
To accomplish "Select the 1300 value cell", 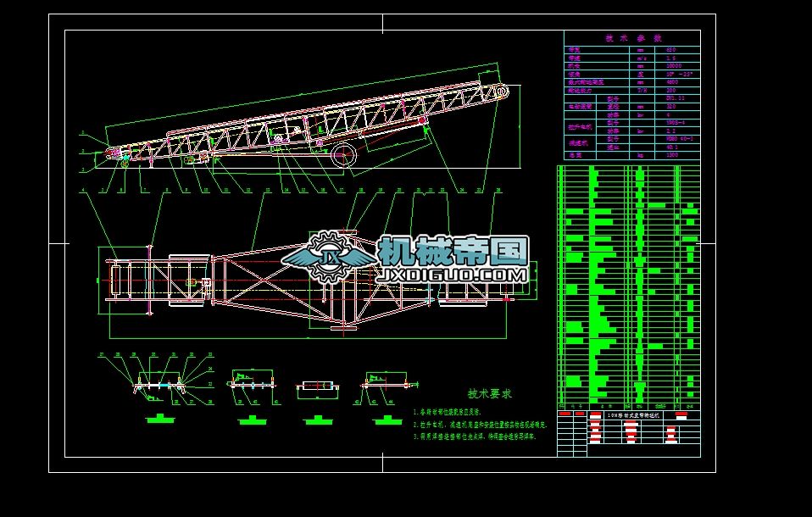I will tap(677, 155).
